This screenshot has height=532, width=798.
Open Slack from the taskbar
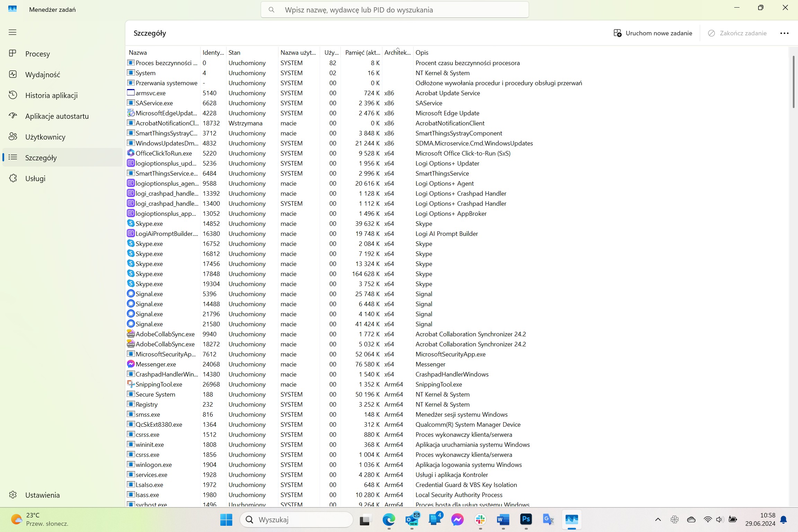coord(480,520)
